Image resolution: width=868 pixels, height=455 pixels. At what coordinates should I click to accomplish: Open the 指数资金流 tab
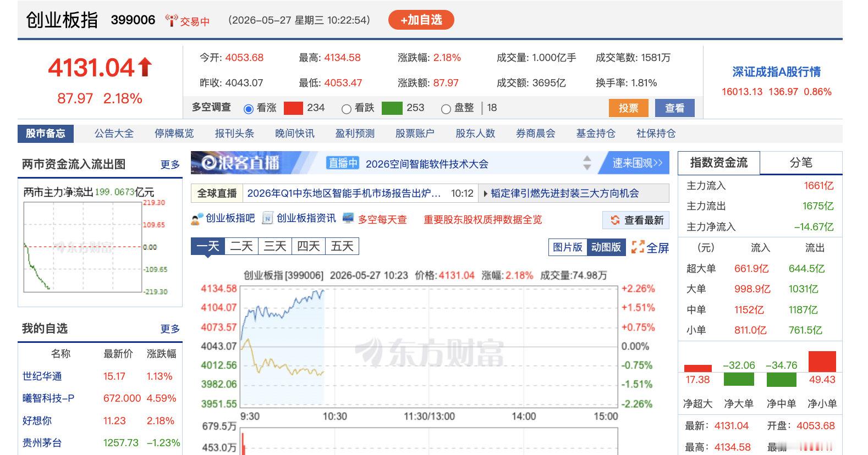click(x=719, y=163)
